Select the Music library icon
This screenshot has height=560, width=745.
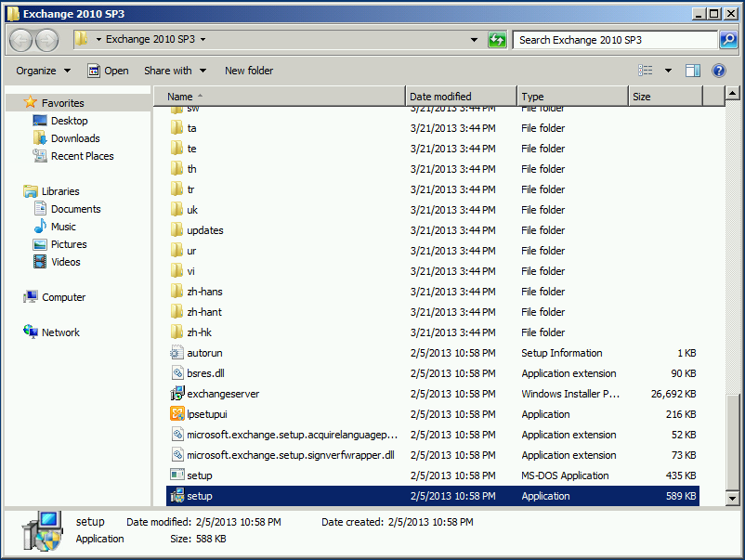tap(63, 226)
